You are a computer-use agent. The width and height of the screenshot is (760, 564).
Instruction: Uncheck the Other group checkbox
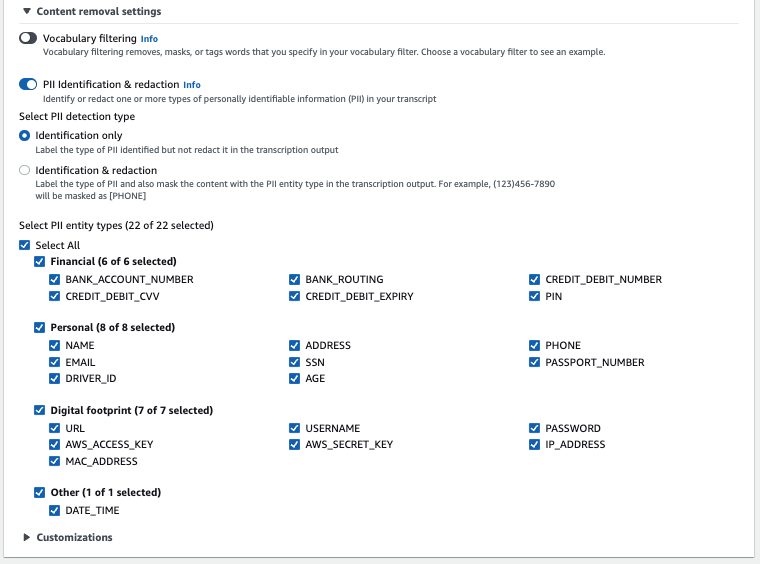click(x=40, y=492)
